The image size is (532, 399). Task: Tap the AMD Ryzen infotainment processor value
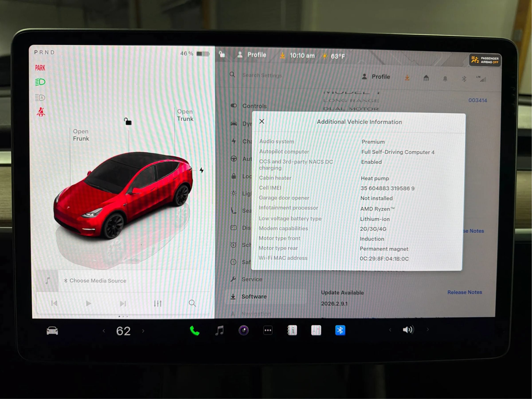point(377,209)
